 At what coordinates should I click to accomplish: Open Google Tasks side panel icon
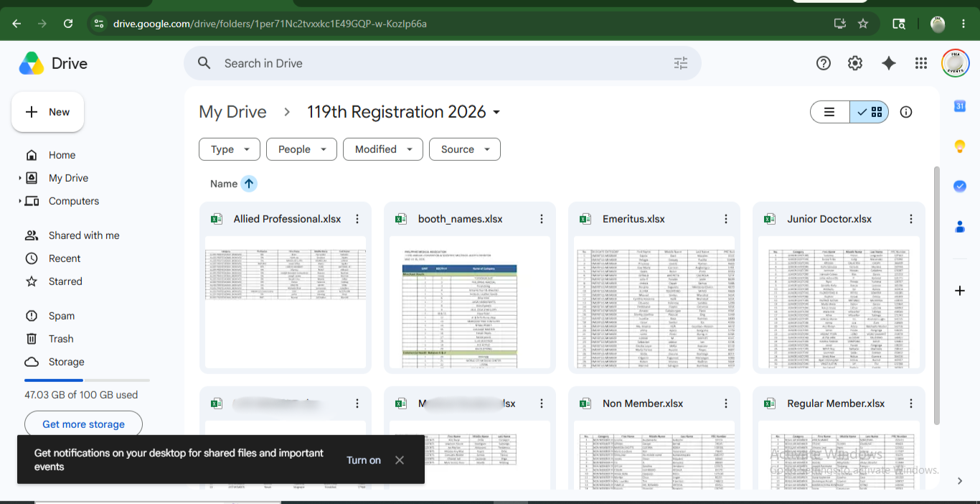[960, 186]
